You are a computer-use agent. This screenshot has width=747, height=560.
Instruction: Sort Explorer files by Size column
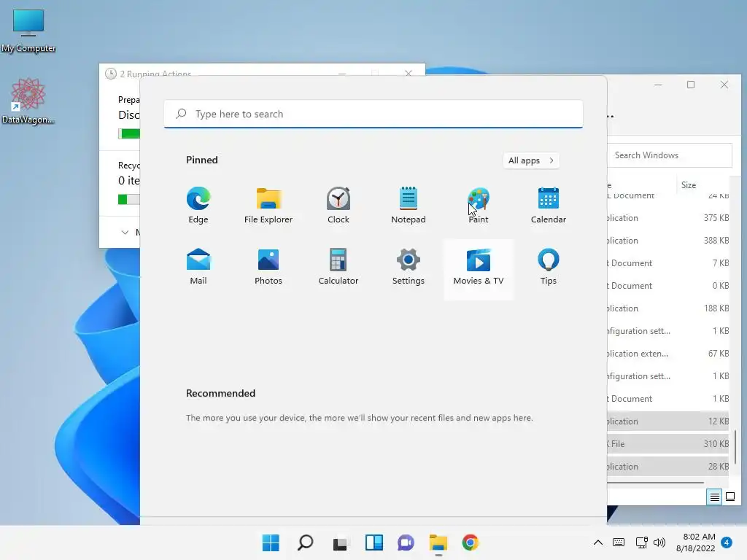[x=689, y=185]
